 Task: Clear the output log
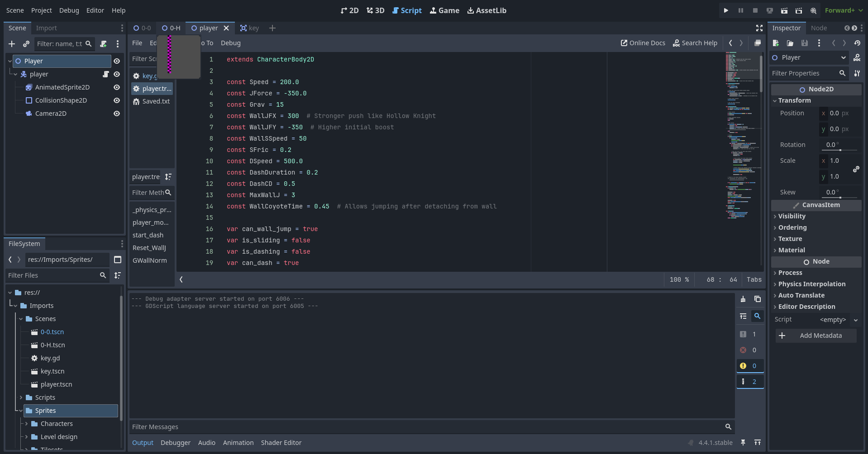tap(743, 299)
